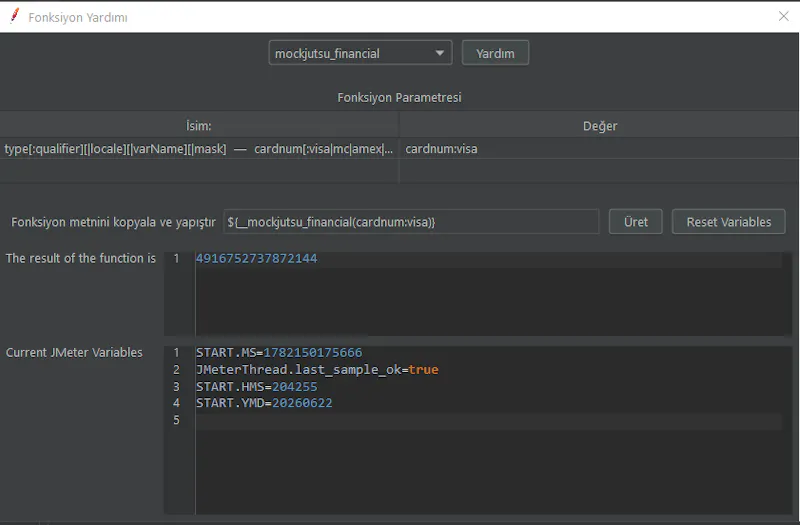This screenshot has width=800, height=525.
Task: Select the Değer column header
Action: [599, 126]
